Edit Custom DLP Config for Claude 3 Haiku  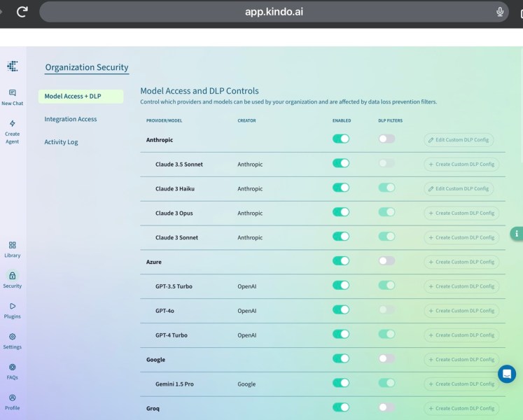(x=459, y=188)
